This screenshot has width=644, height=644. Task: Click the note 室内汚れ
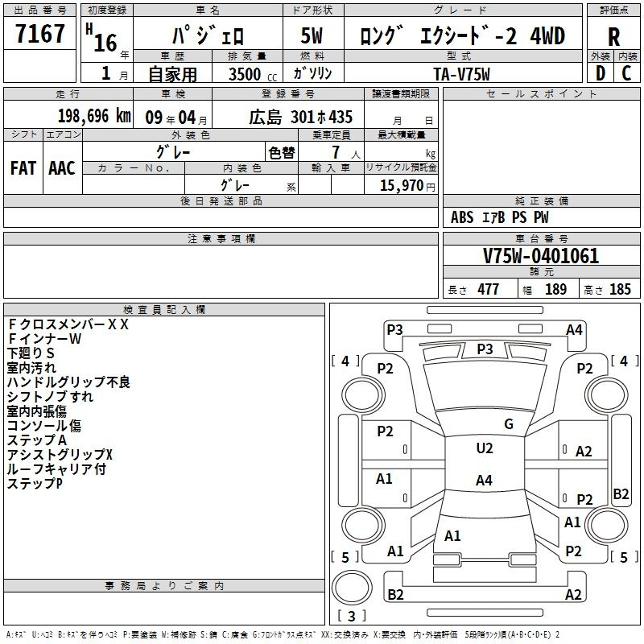tap(31, 368)
